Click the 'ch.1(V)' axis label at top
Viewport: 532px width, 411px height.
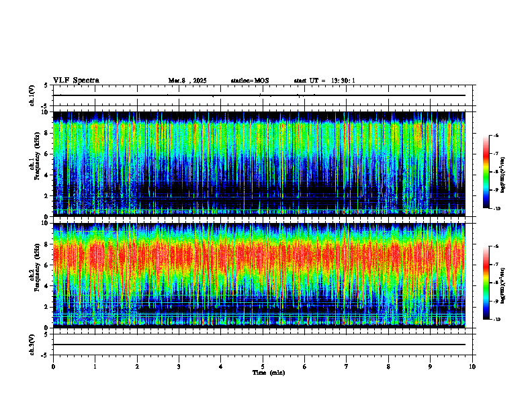32,95
